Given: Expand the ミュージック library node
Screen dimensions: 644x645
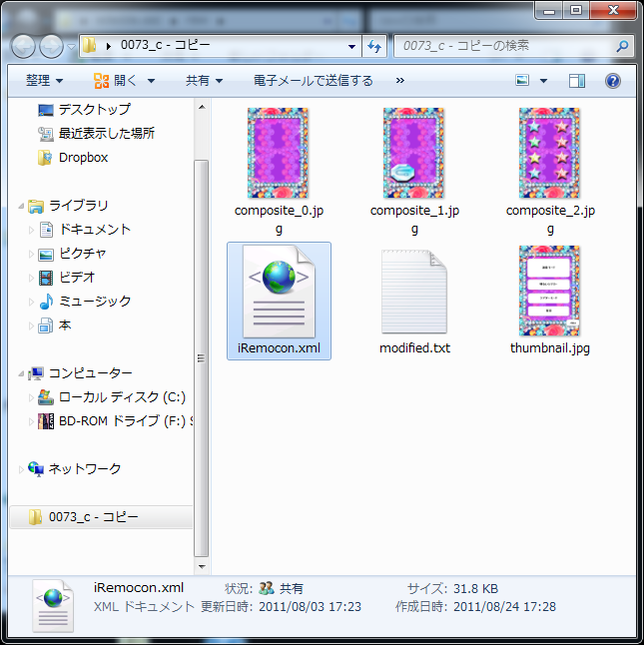Looking at the screenshot, I should tap(31, 302).
